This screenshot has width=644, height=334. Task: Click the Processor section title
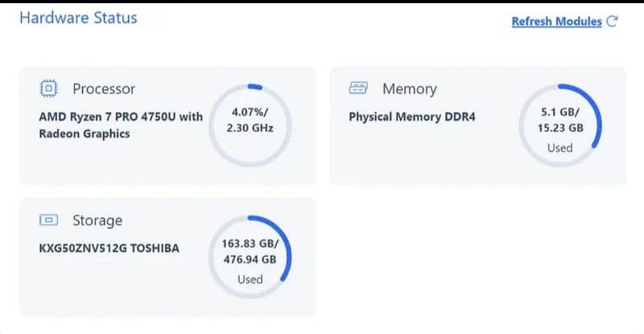click(104, 89)
